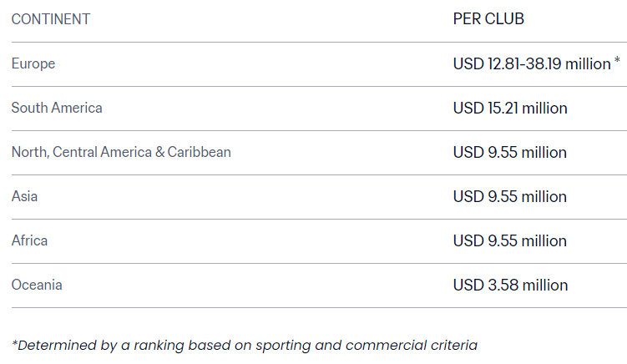This screenshot has width=627, height=364.
Task: Click the USD 15.21 million value
Action: click(510, 109)
